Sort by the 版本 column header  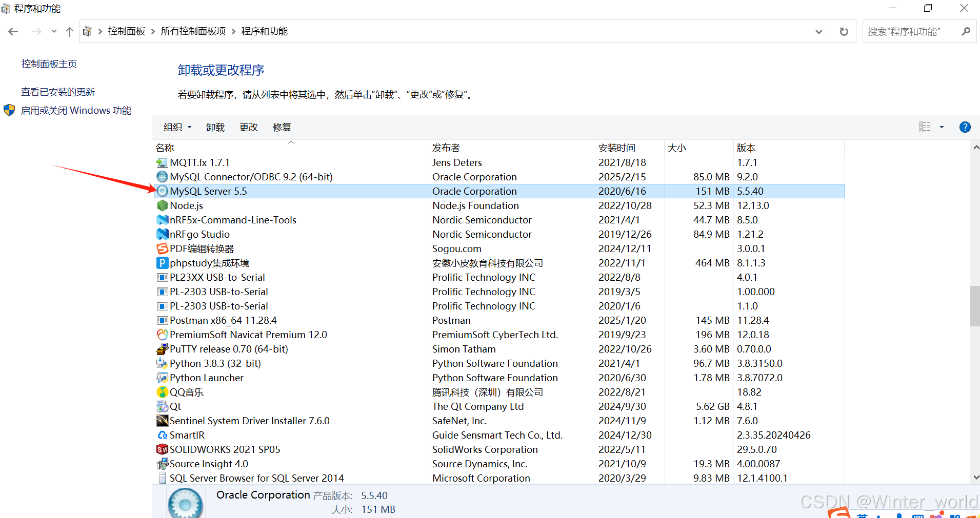tap(789, 148)
